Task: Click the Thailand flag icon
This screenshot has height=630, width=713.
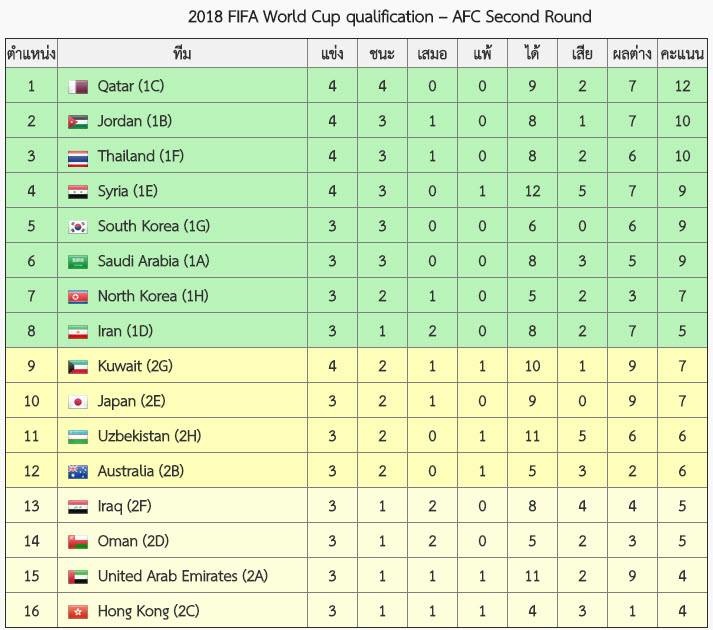Action: coord(78,156)
